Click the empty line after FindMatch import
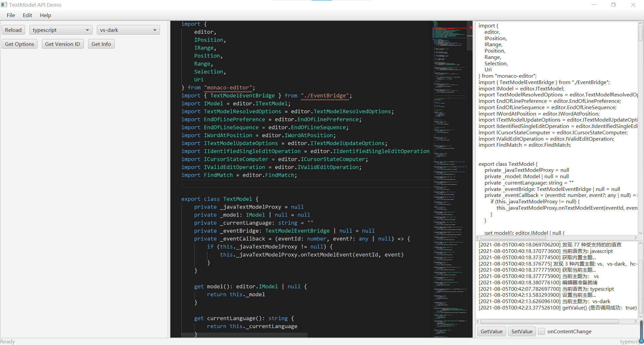The image size is (644, 345). pyautogui.click(x=305, y=183)
